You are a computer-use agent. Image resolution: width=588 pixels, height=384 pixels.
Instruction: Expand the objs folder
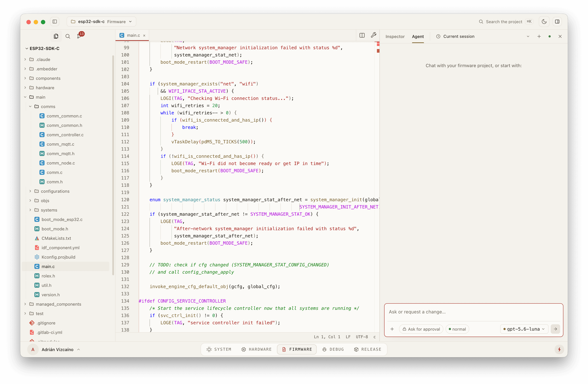(x=30, y=200)
